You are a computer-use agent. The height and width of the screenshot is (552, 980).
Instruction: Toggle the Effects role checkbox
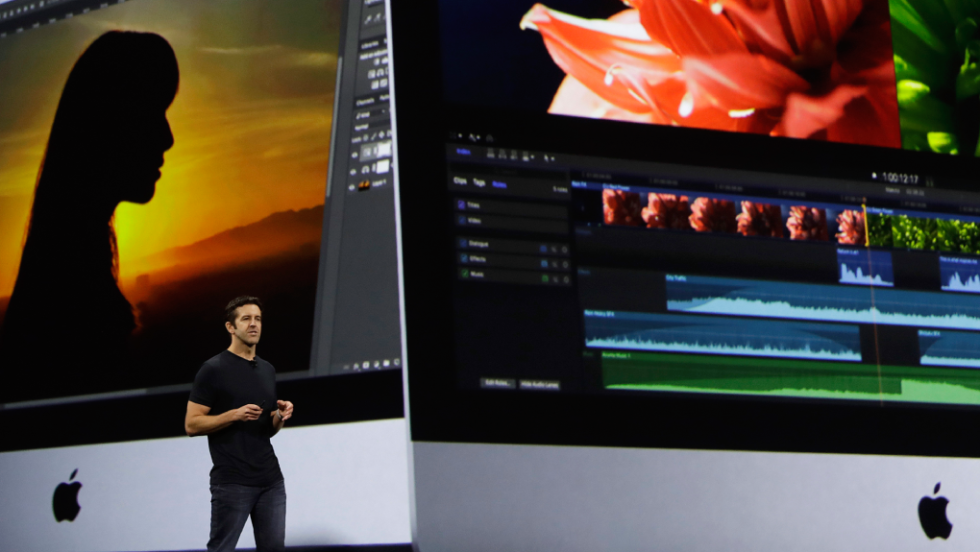click(464, 258)
